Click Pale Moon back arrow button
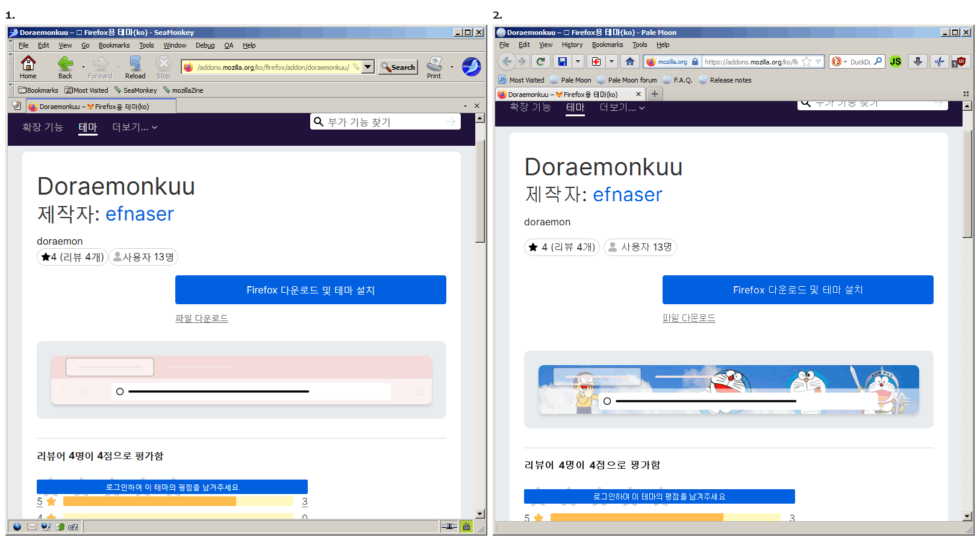The height and width of the screenshot is (541, 980). coord(507,61)
